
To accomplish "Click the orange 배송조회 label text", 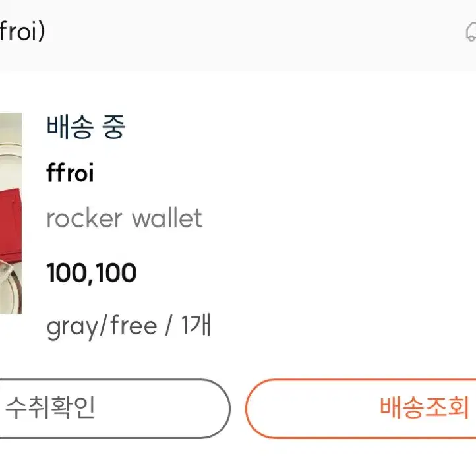I will [425, 407].
